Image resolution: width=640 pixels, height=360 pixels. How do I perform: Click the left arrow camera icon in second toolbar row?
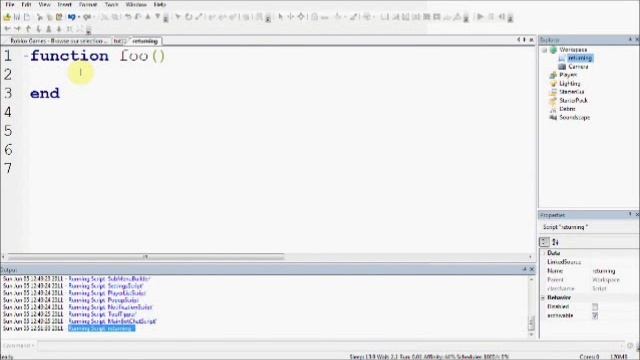[7, 29]
